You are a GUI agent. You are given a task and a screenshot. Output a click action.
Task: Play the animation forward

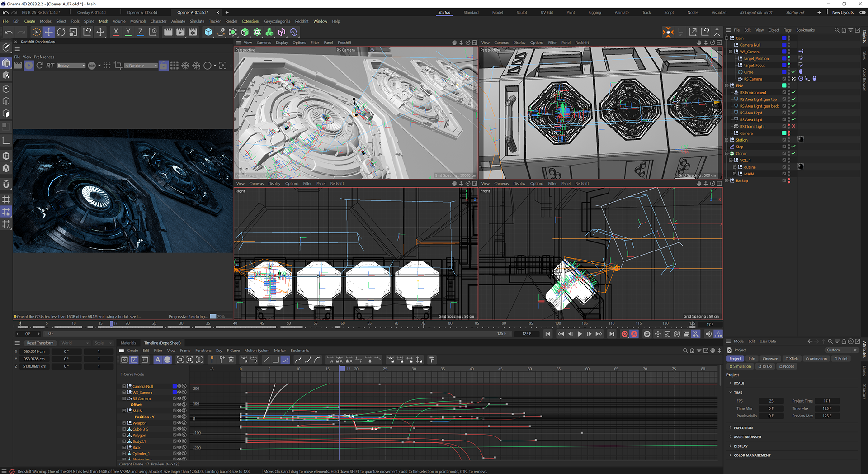(x=580, y=334)
